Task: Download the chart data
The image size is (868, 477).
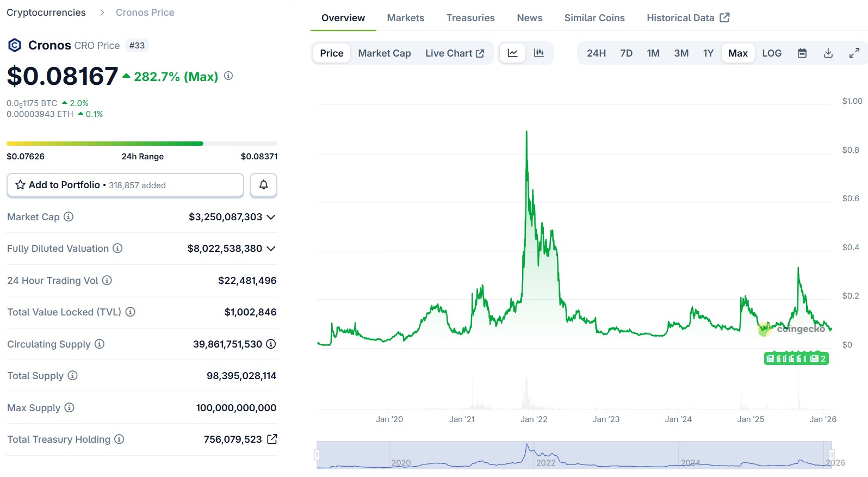Action: click(828, 53)
